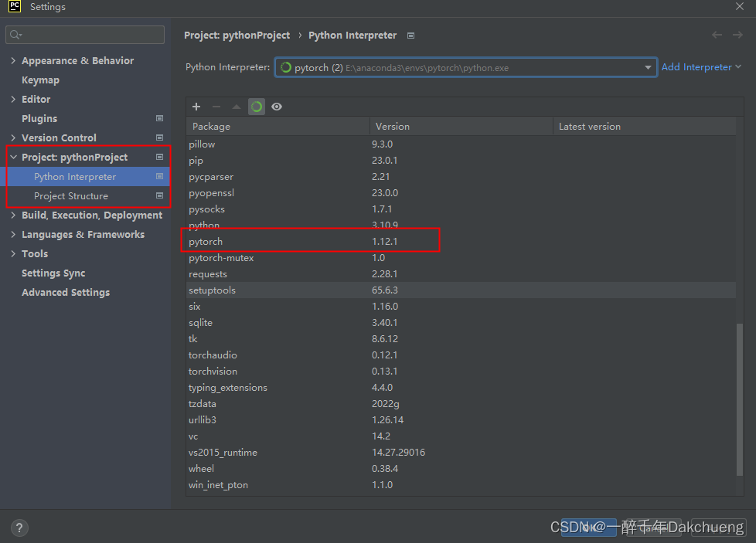Select the pytorch-mutex package row
Screen dimensions: 756x543
(461, 258)
